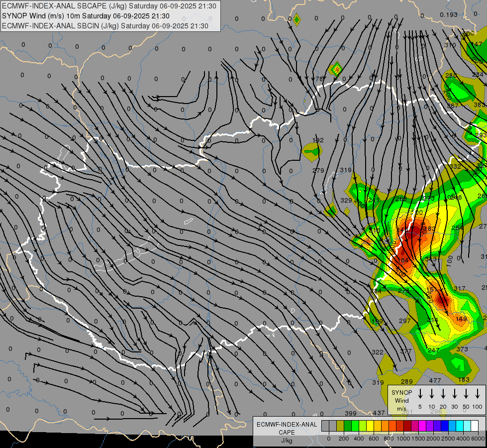Viewport: 487px width, 448px height.
Task: Click the 477 value on the map
Action: point(435,380)
